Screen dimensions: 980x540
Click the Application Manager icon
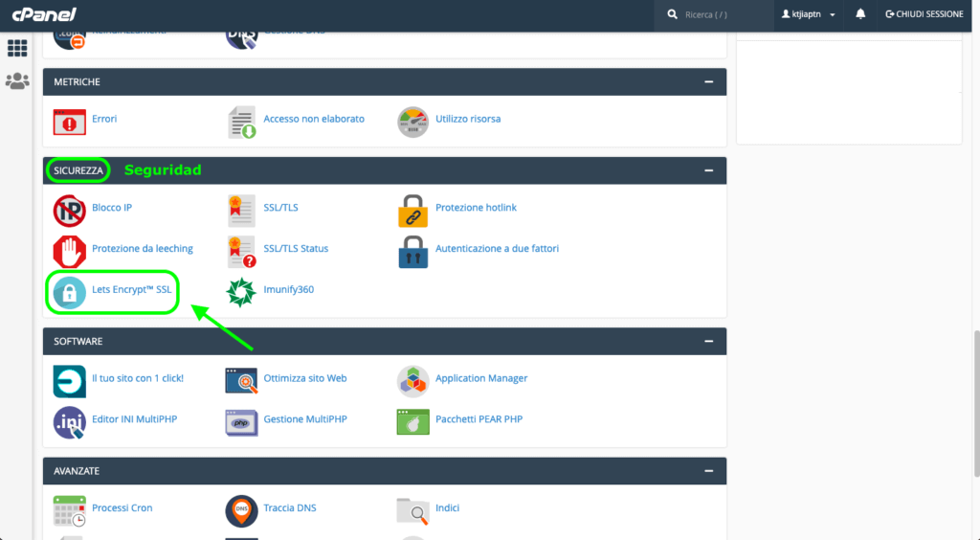tap(412, 381)
